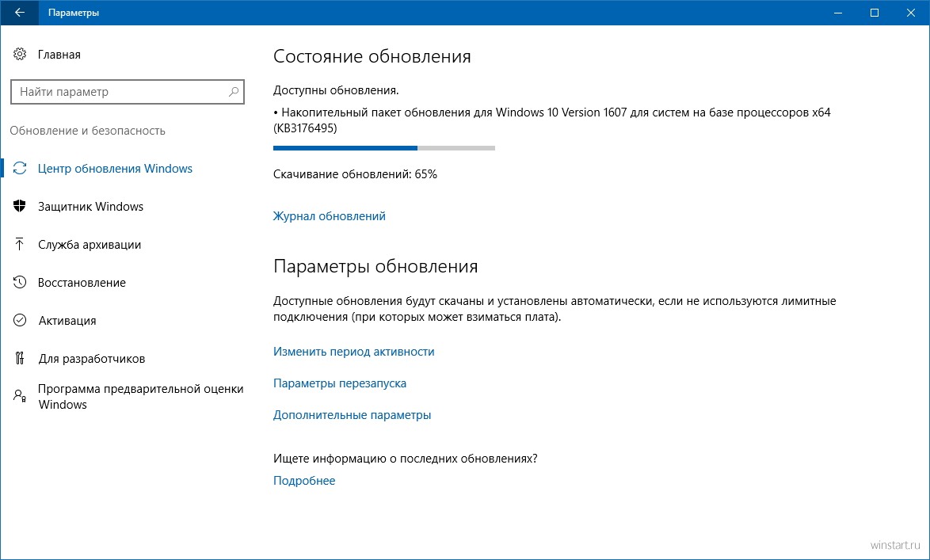Click the Insider program person icon
Image resolution: width=930 pixels, height=560 pixels.
[x=20, y=396]
